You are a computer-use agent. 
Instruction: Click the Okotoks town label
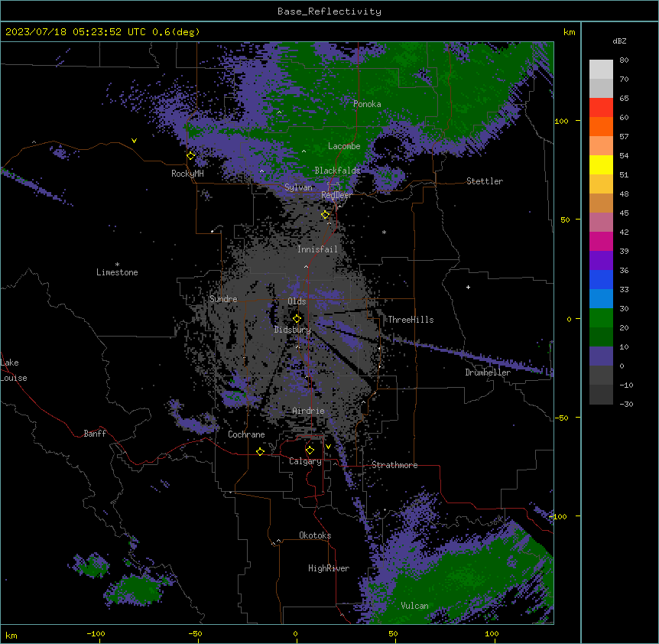(x=315, y=535)
